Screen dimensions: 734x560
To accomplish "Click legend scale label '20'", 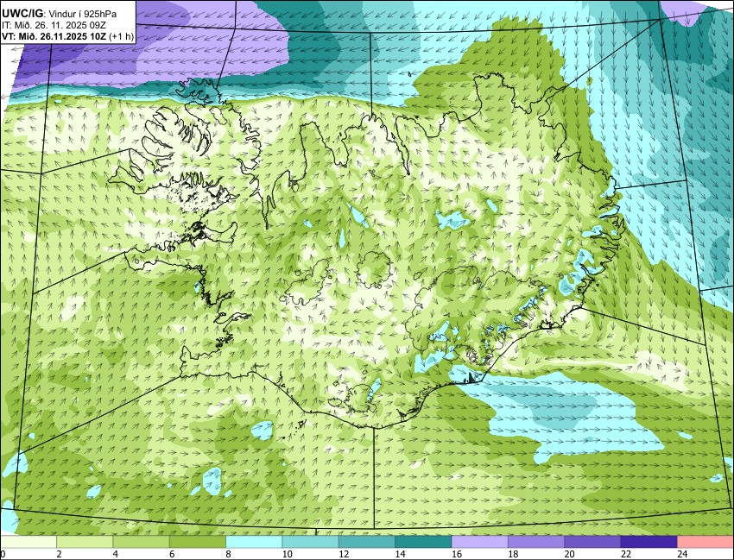I will point(569,554).
